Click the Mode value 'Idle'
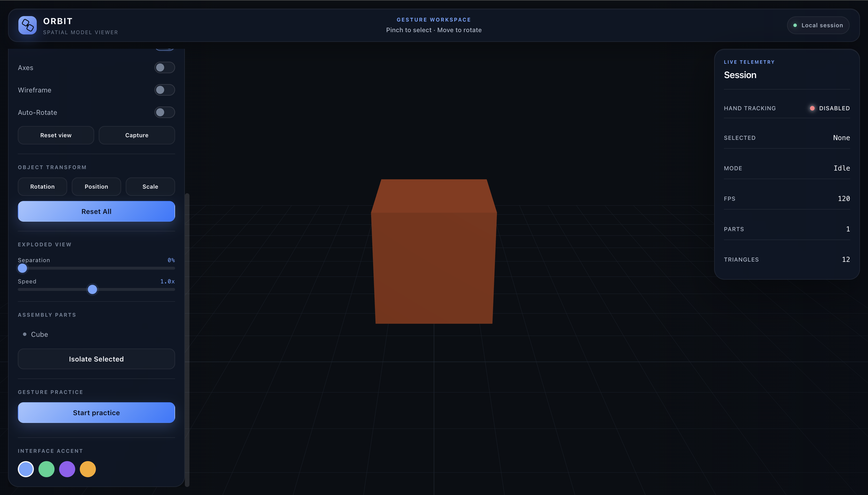Viewport: 868px width, 495px height. pos(842,168)
